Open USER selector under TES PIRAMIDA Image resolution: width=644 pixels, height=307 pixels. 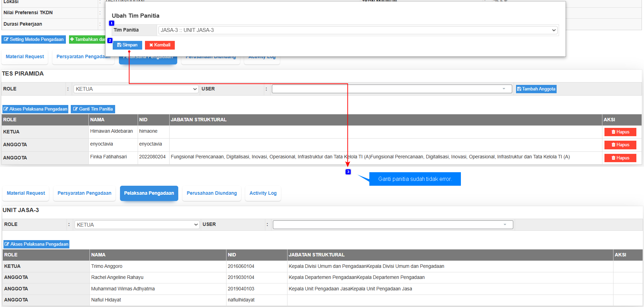(x=392, y=89)
